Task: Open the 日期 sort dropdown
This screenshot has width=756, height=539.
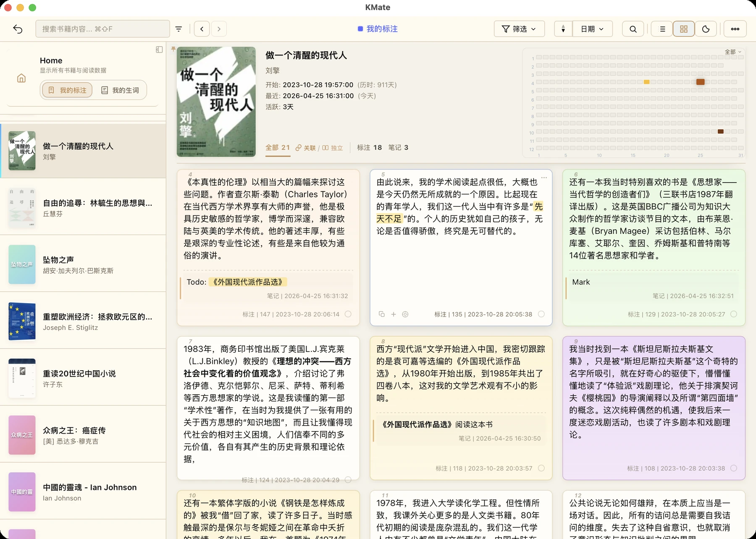Action: coord(593,29)
